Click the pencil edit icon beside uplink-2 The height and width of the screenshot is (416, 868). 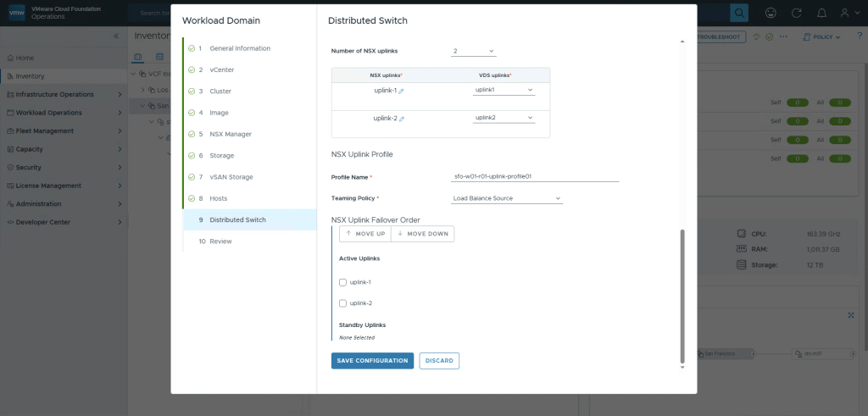tap(402, 119)
